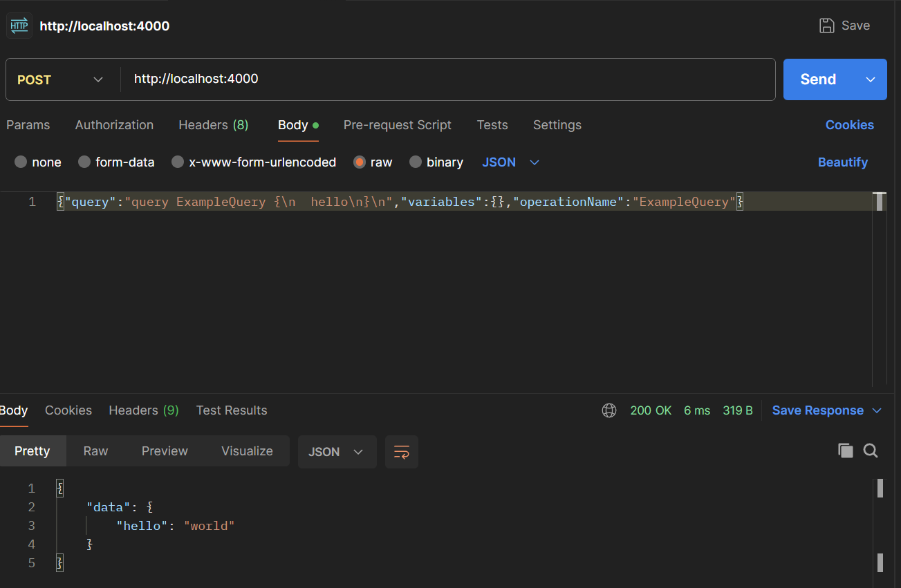This screenshot has width=901, height=588.
Task: Select the none body type
Action: 21,162
